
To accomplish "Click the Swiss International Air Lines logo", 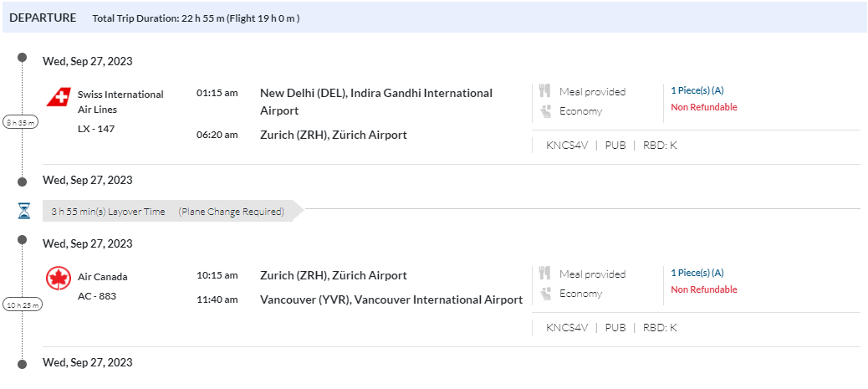I will (58, 100).
